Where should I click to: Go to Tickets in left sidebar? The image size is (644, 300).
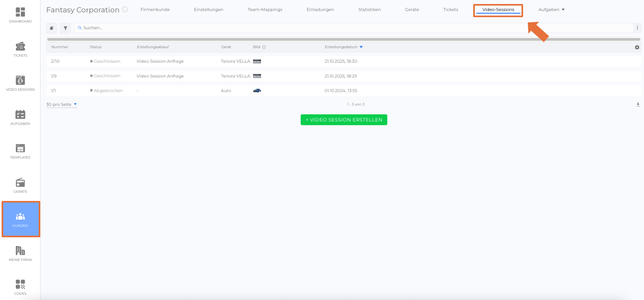coord(20,50)
